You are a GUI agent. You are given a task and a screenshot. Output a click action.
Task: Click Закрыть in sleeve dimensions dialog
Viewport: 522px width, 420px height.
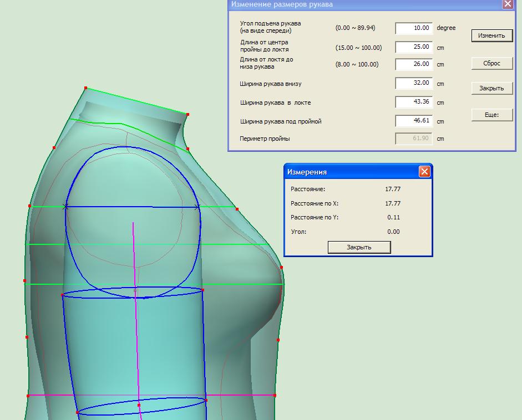[x=491, y=88]
